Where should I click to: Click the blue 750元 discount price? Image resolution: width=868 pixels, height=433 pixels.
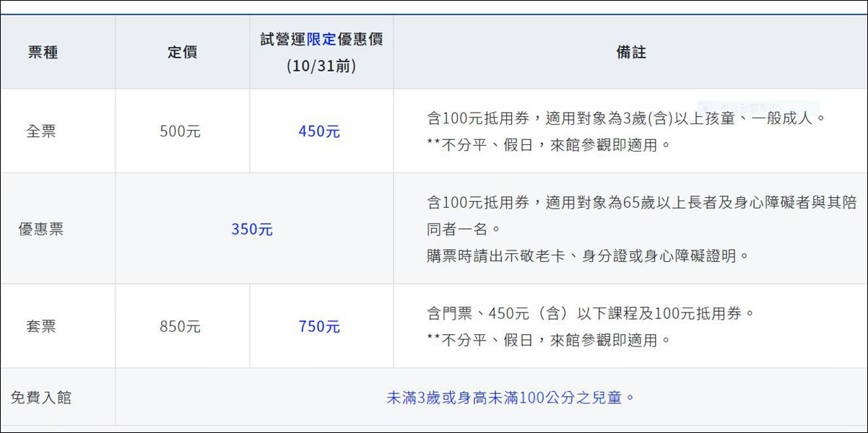pyautogui.click(x=319, y=326)
